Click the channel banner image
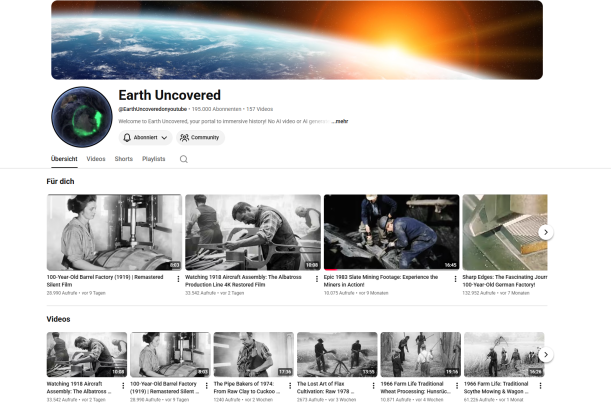 tap(297, 40)
